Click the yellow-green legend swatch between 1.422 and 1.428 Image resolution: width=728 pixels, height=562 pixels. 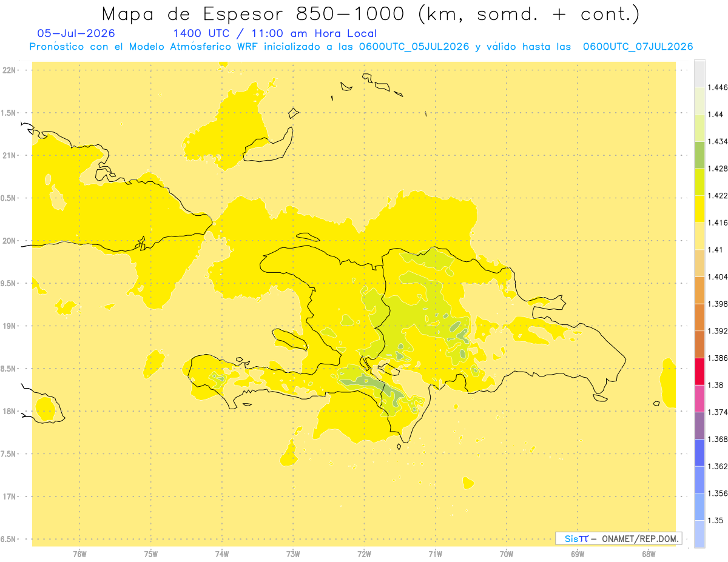coord(699,182)
